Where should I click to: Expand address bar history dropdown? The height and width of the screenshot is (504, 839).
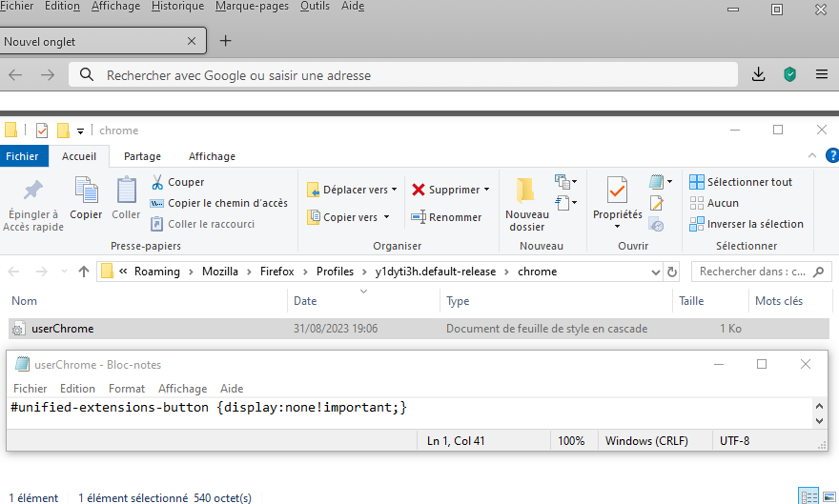point(656,272)
